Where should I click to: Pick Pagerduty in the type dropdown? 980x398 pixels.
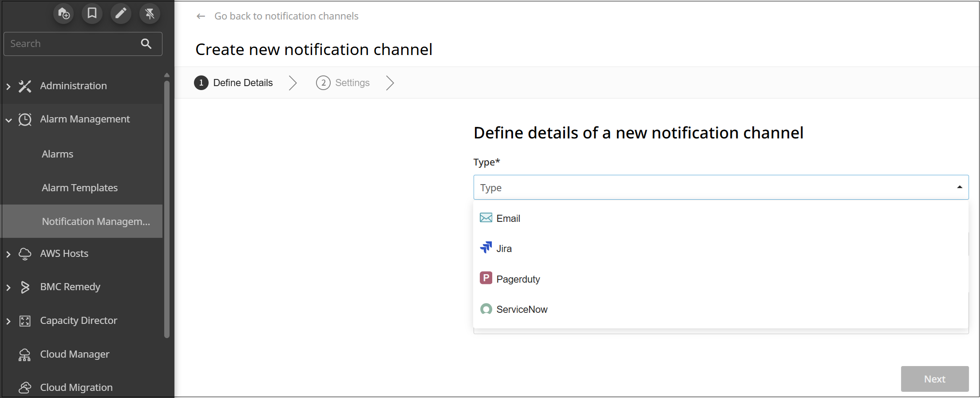[x=518, y=279]
